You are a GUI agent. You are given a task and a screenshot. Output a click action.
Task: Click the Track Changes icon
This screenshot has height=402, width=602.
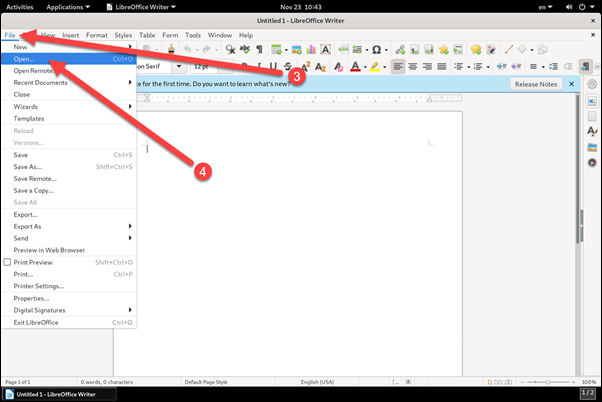coord(491,49)
